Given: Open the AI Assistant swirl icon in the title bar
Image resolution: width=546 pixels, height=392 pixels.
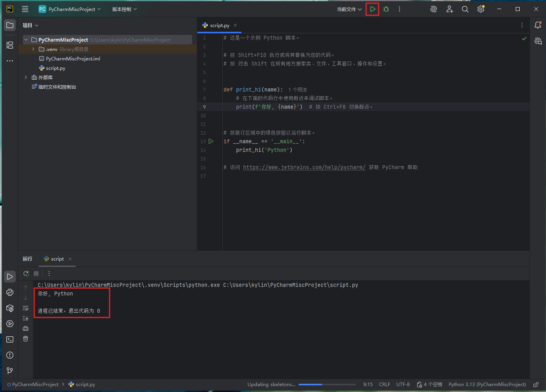Looking at the screenshot, I should (x=434, y=9).
